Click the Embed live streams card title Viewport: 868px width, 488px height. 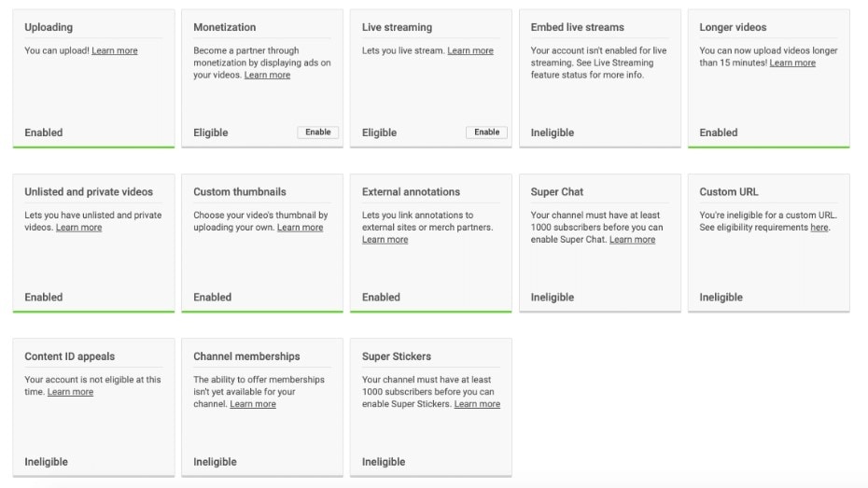577,27
